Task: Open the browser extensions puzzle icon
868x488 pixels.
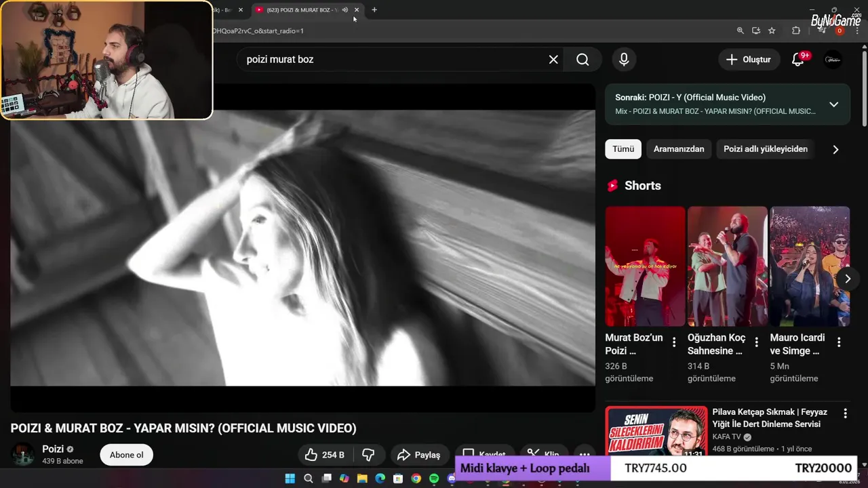Action: tap(796, 30)
